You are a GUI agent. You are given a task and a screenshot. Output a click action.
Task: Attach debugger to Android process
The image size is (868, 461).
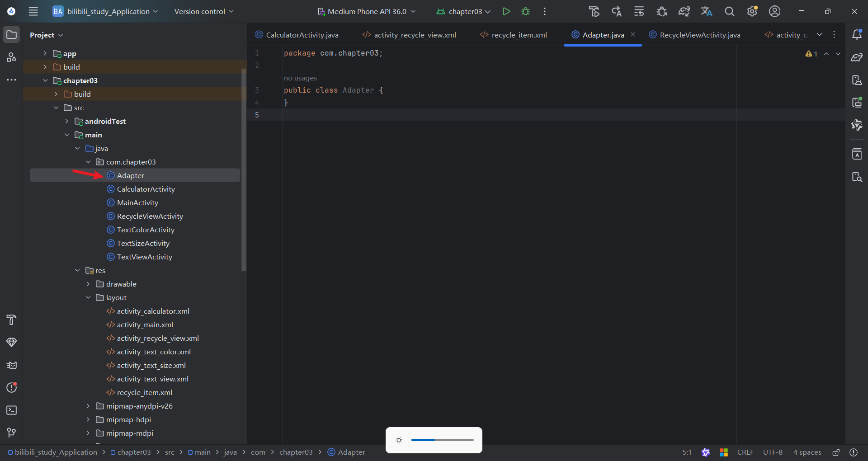coord(661,11)
